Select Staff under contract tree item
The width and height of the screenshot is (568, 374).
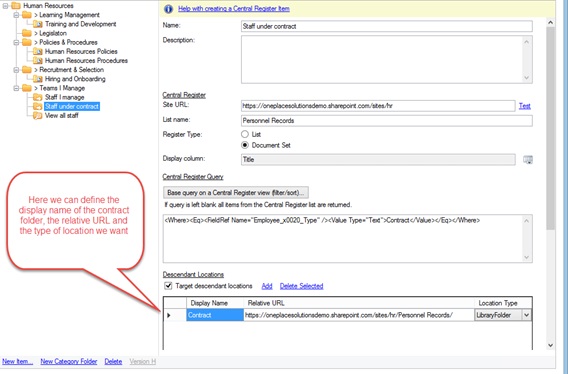[x=72, y=107]
